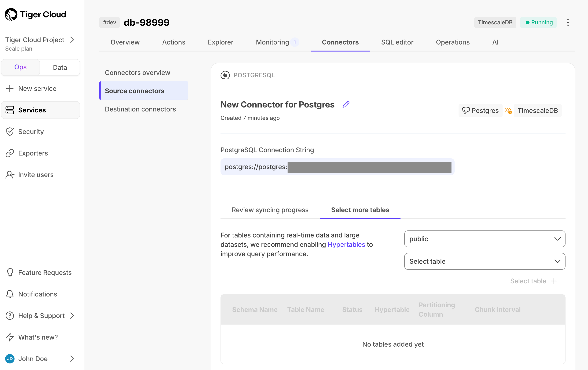Image resolution: width=588 pixels, height=370 pixels.
Task: Edit connector name with pencil icon
Action: point(346,104)
